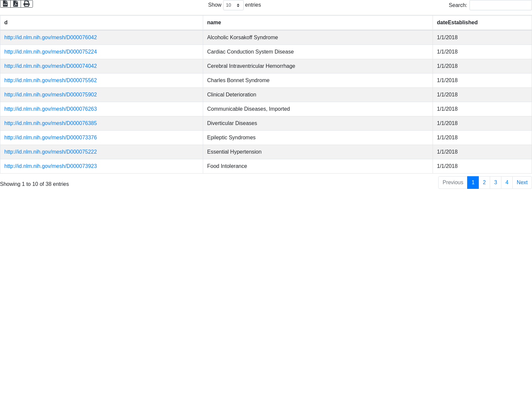
Task: Open the Charles Bonnet Syndrome MeSH link
Action: tap(51, 80)
